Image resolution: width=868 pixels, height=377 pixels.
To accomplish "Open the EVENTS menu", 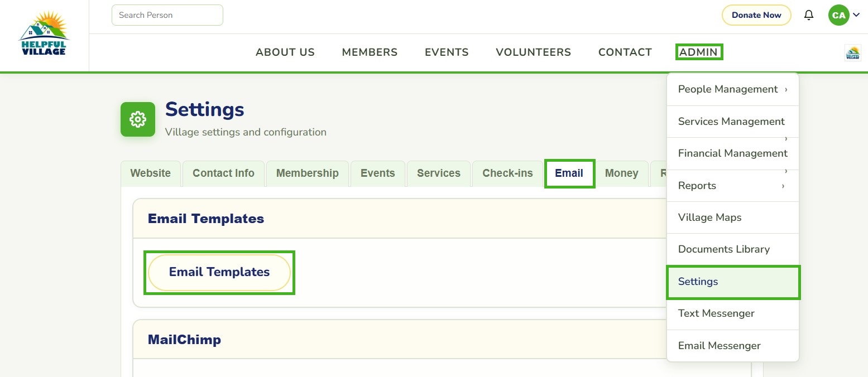I will click(x=447, y=52).
